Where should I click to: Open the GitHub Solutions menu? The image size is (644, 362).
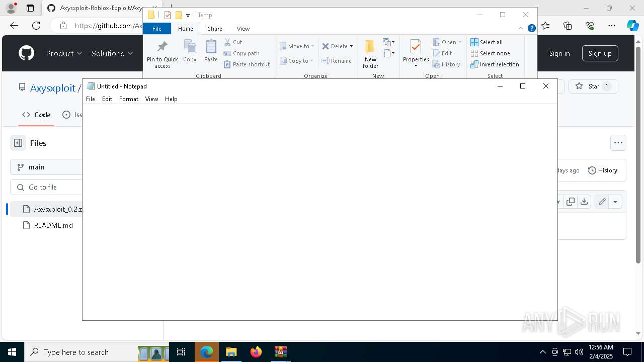point(112,53)
